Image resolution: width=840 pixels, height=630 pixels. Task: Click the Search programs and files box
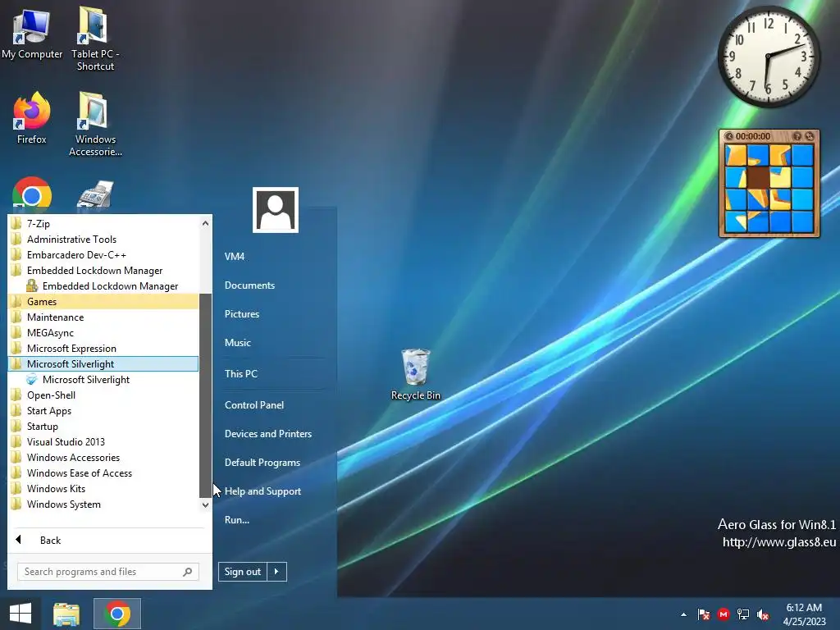pos(108,572)
